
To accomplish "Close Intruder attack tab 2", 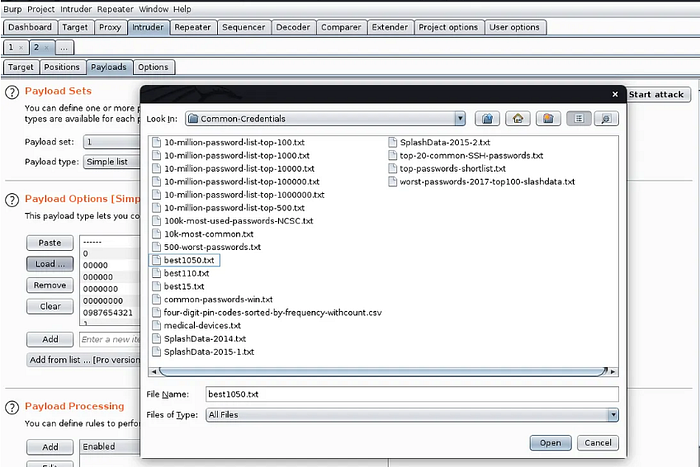I will click(x=46, y=47).
